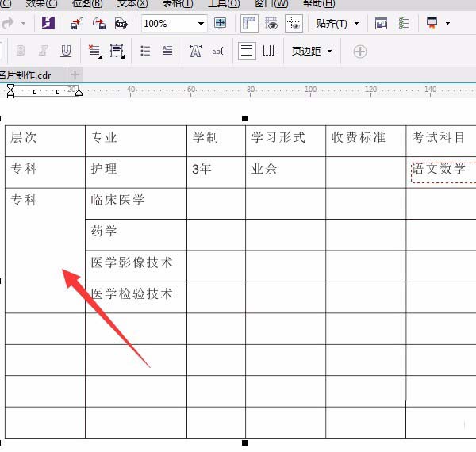Click the 药学 cell

coord(136,235)
